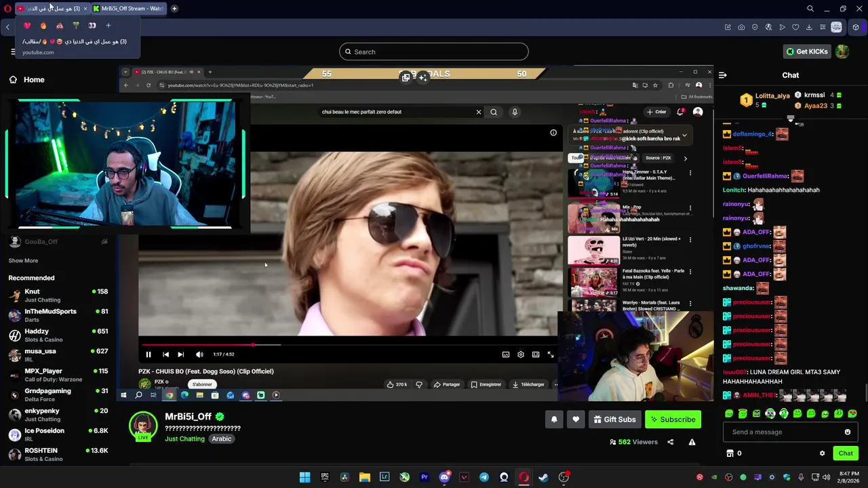The width and height of the screenshot is (868, 488).
Task: Go to Home in Kick sidebar
Action: 27,79
